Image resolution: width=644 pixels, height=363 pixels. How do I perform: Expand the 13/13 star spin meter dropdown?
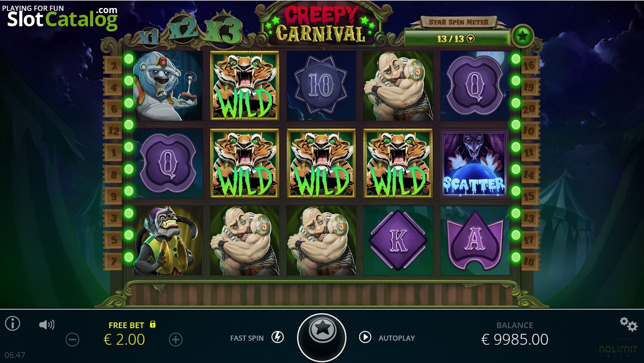[x=470, y=39]
